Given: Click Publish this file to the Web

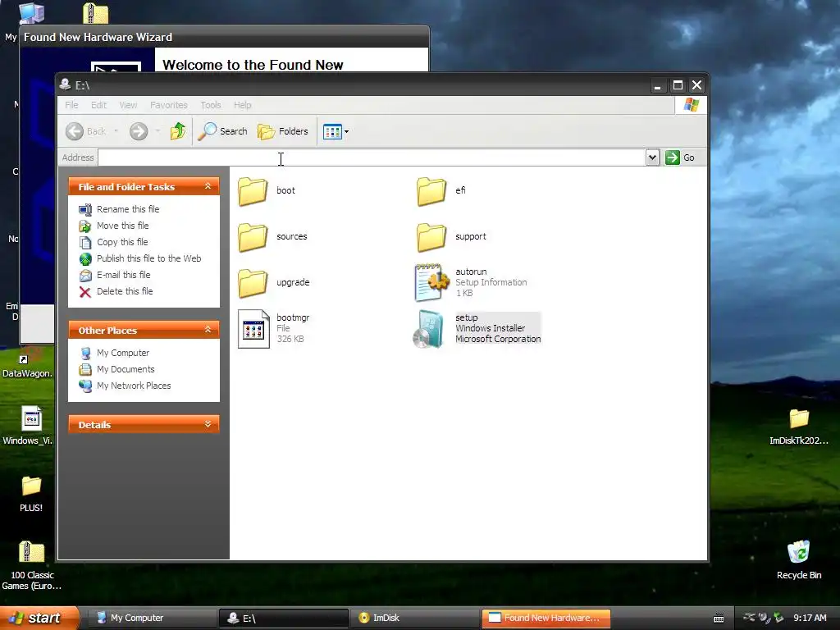Looking at the screenshot, I should click(149, 258).
